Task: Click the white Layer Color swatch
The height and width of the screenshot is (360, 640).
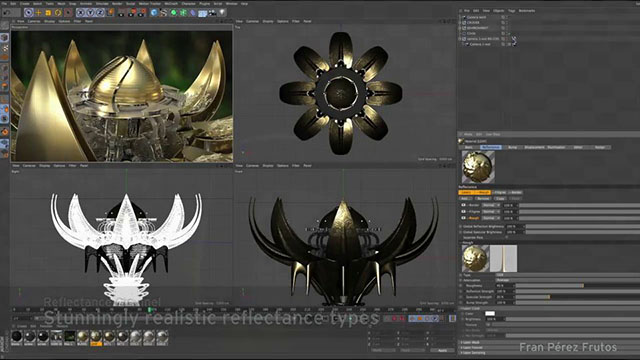Action: coord(490,313)
